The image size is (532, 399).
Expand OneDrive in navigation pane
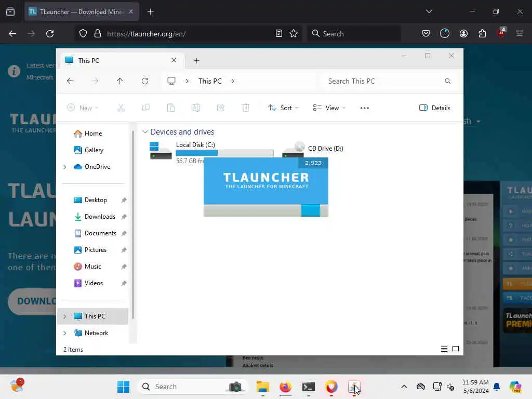click(65, 167)
